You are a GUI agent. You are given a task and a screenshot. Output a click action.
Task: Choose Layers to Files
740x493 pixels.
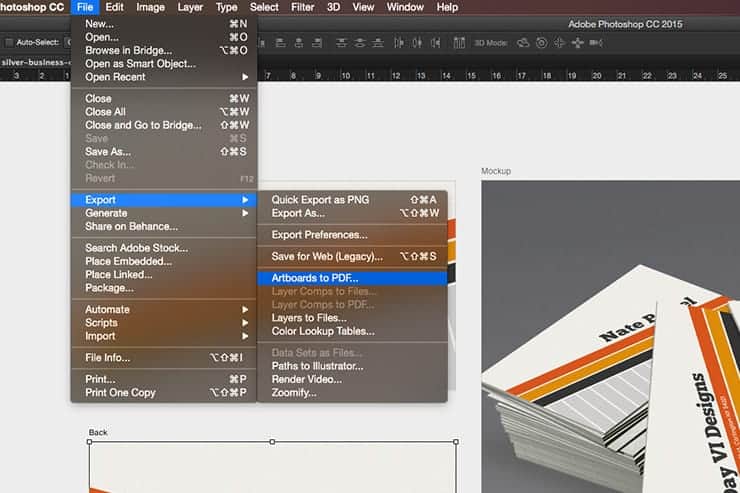[352, 318]
